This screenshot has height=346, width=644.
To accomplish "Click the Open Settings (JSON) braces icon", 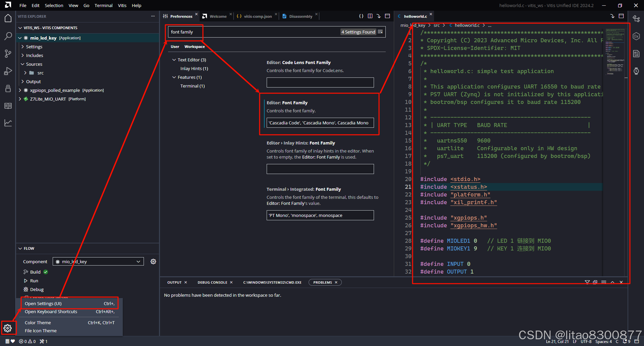I will click(361, 16).
